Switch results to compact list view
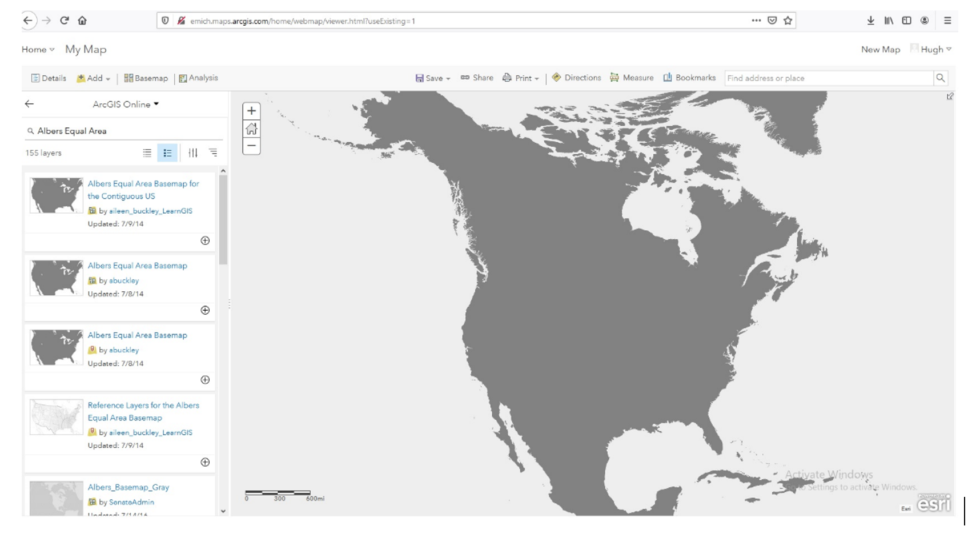 [x=147, y=152]
